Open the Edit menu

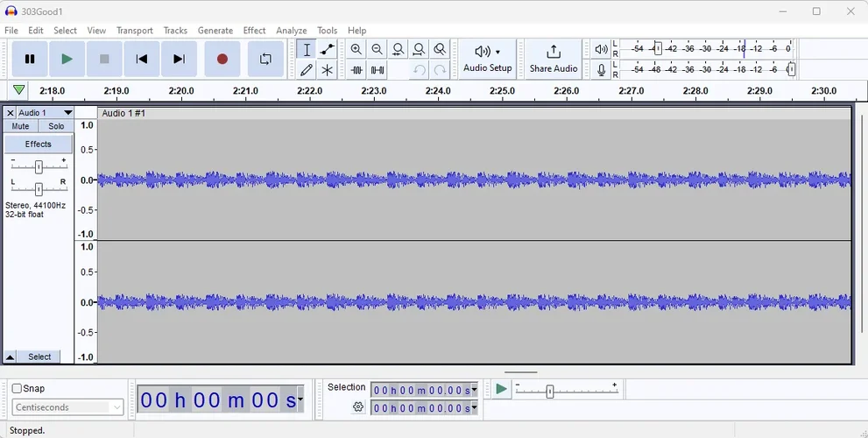click(x=35, y=31)
